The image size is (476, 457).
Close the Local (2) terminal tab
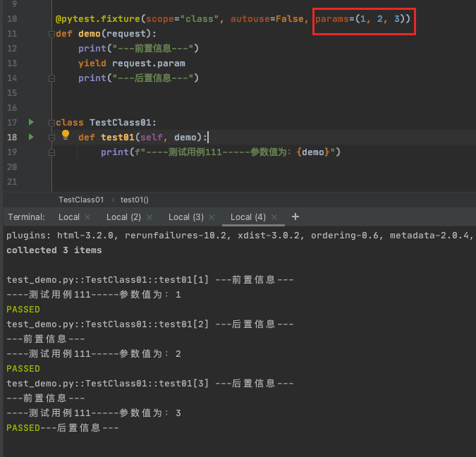coord(148,217)
